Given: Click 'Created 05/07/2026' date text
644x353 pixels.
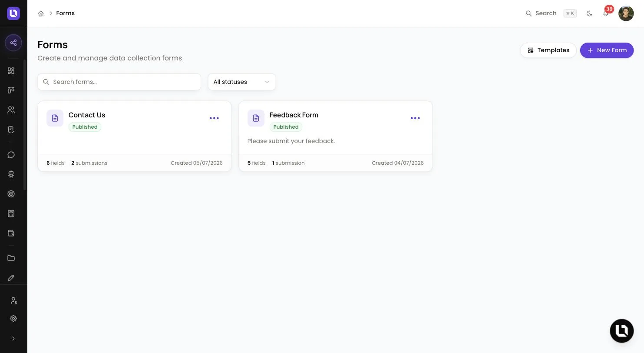Looking at the screenshot, I should [x=197, y=163].
